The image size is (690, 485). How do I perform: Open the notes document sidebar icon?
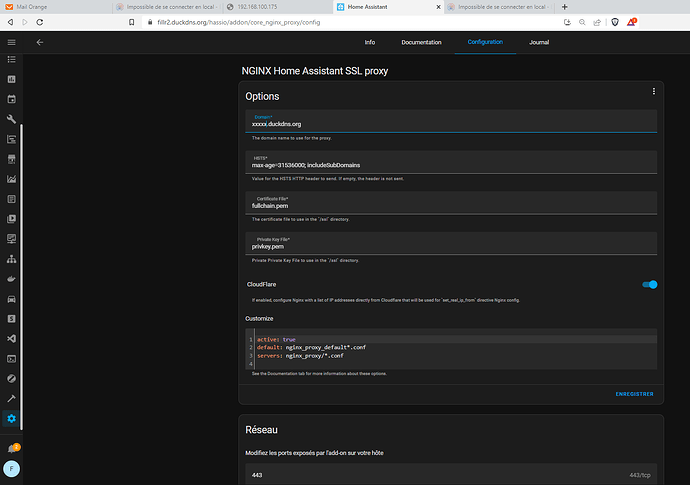pyautogui.click(x=11, y=199)
